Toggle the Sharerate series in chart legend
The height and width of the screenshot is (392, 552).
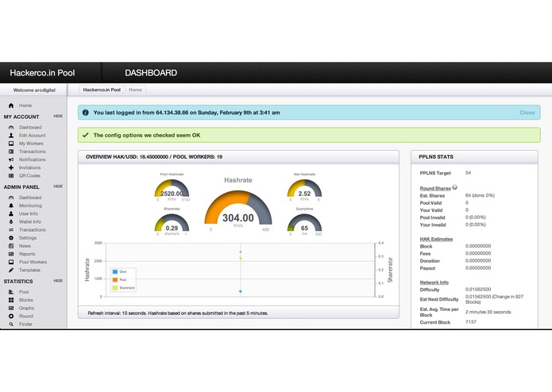(123, 288)
